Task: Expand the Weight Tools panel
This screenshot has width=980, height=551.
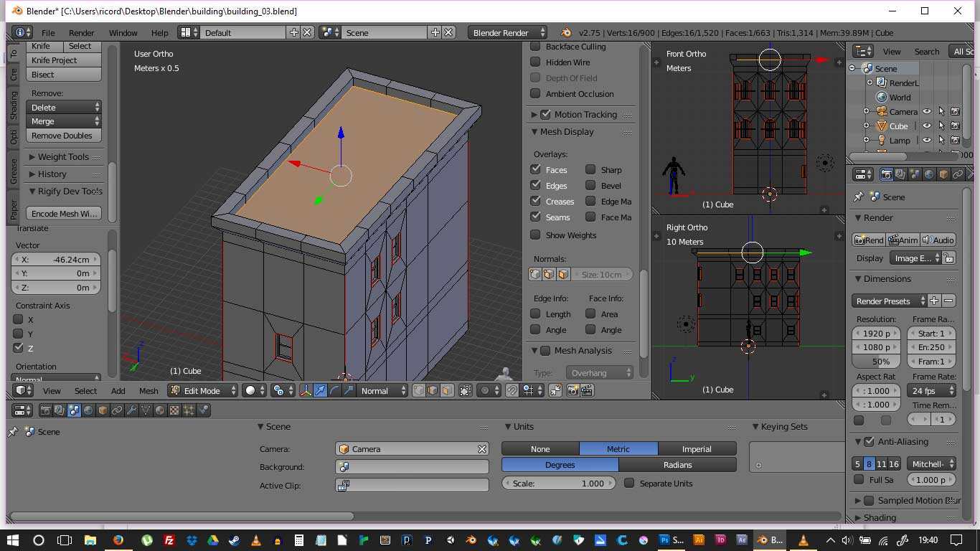Action: (63, 157)
